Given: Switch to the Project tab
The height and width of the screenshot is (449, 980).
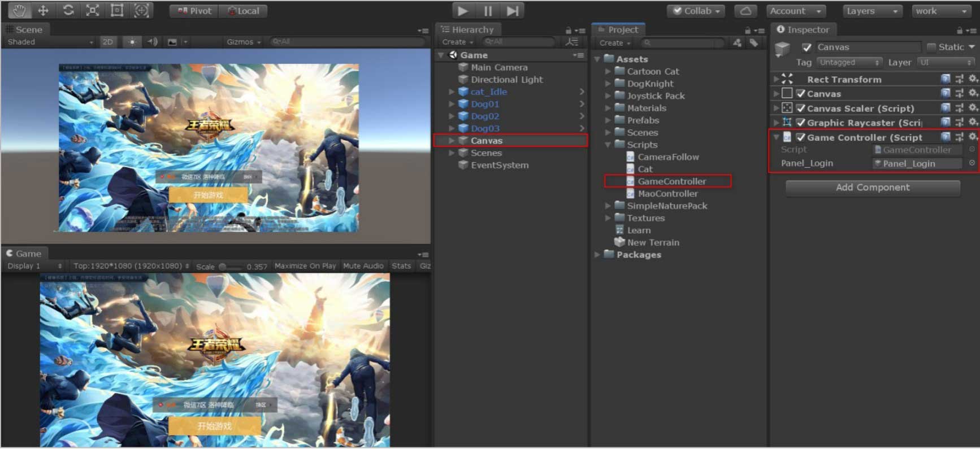Looking at the screenshot, I should tap(618, 29).
